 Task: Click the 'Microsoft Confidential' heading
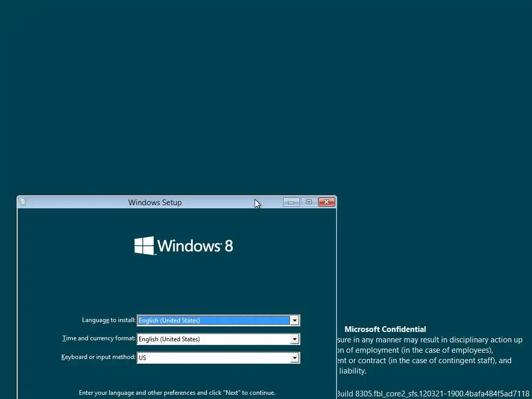[385, 329]
